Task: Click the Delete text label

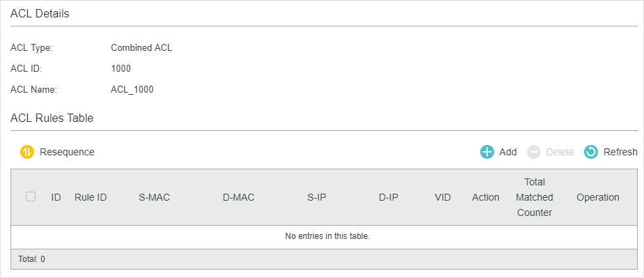Action: click(x=560, y=152)
